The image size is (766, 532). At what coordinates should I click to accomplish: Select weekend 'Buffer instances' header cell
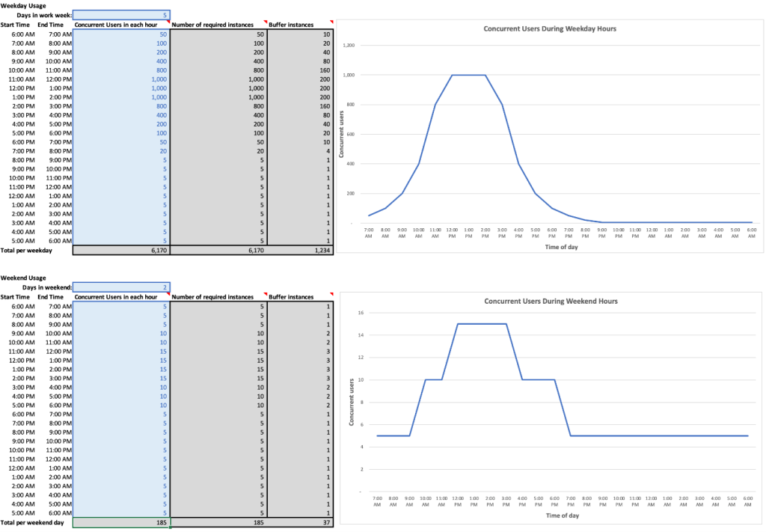coord(299,297)
